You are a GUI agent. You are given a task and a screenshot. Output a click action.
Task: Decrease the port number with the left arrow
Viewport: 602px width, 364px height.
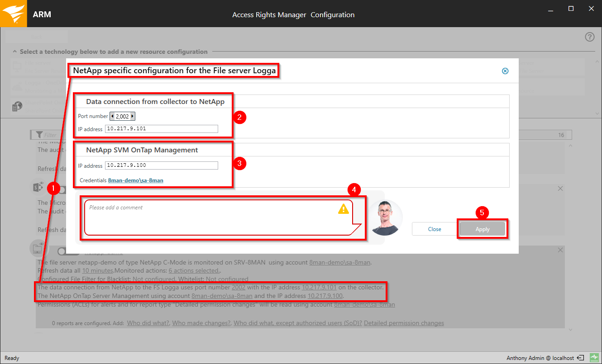click(113, 116)
